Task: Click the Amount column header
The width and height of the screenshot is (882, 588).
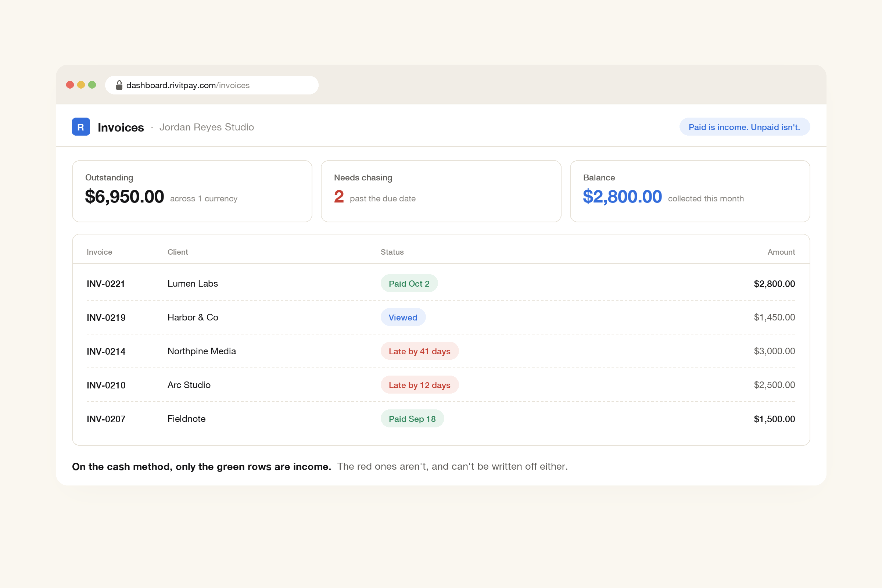Action: [x=781, y=252]
